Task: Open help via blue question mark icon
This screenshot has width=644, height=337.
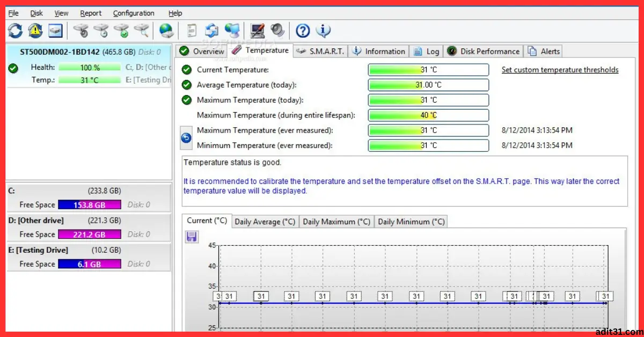Action: coord(303,31)
